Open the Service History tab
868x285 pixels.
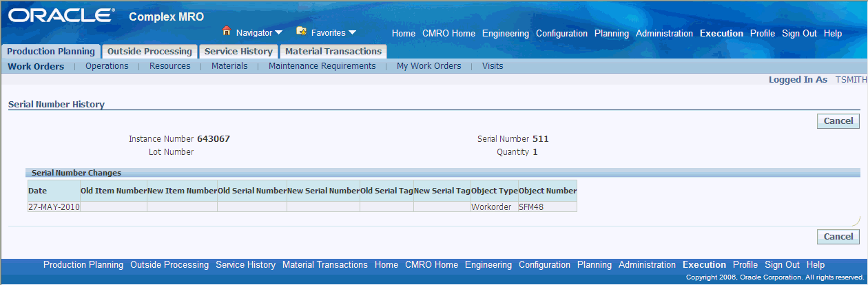(x=238, y=52)
